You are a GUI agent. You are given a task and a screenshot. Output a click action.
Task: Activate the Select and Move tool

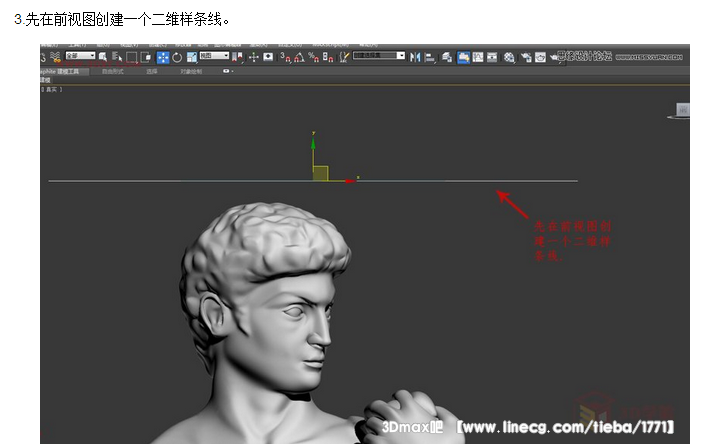[x=163, y=57]
